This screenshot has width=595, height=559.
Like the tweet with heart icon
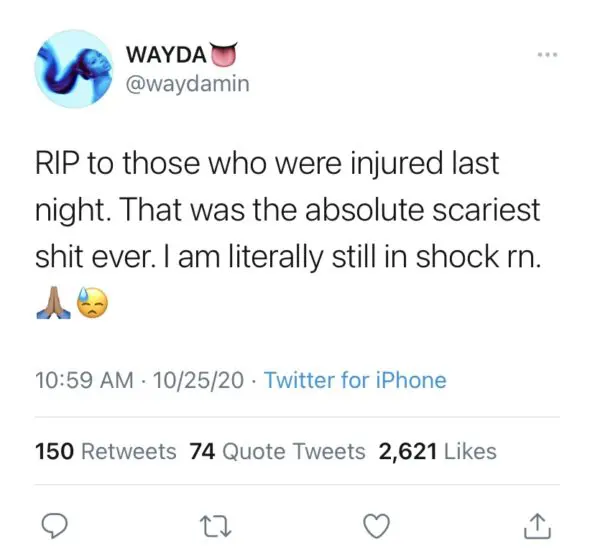click(x=376, y=526)
